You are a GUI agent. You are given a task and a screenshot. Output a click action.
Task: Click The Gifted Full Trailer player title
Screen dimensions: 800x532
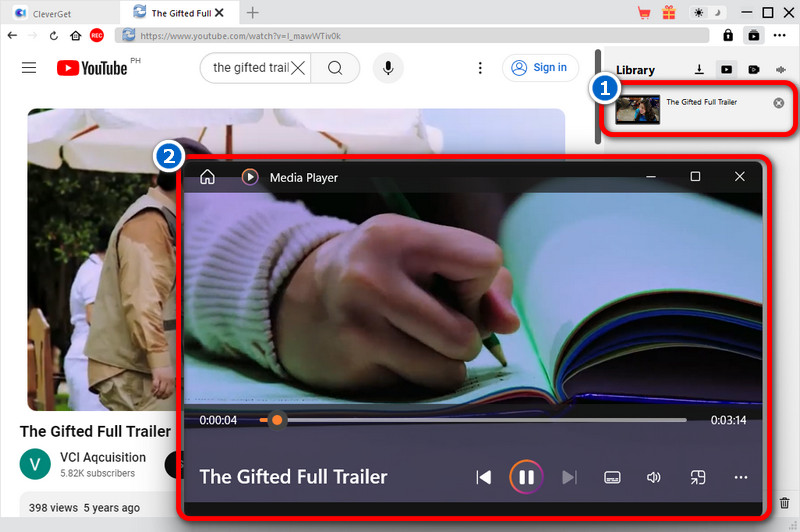coord(293,477)
